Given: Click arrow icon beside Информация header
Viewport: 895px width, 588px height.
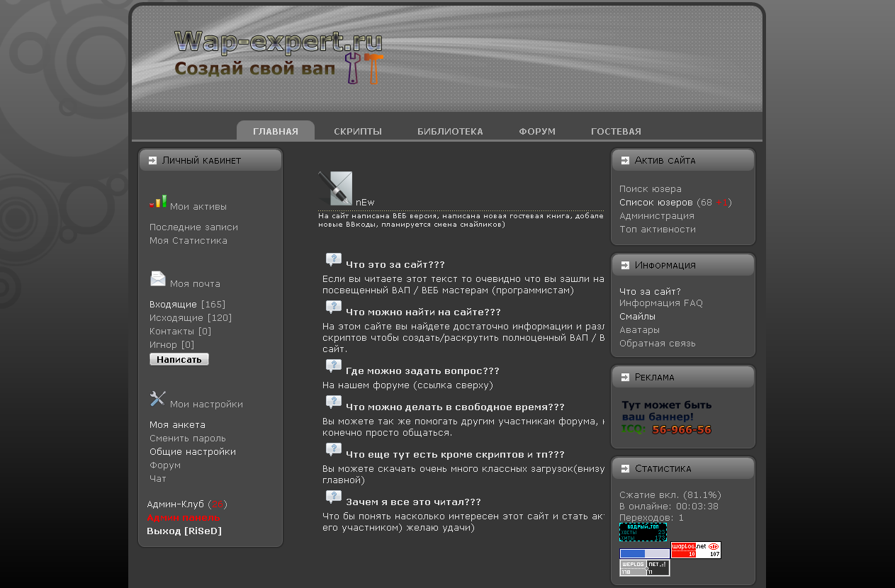Looking at the screenshot, I should tap(625, 266).
